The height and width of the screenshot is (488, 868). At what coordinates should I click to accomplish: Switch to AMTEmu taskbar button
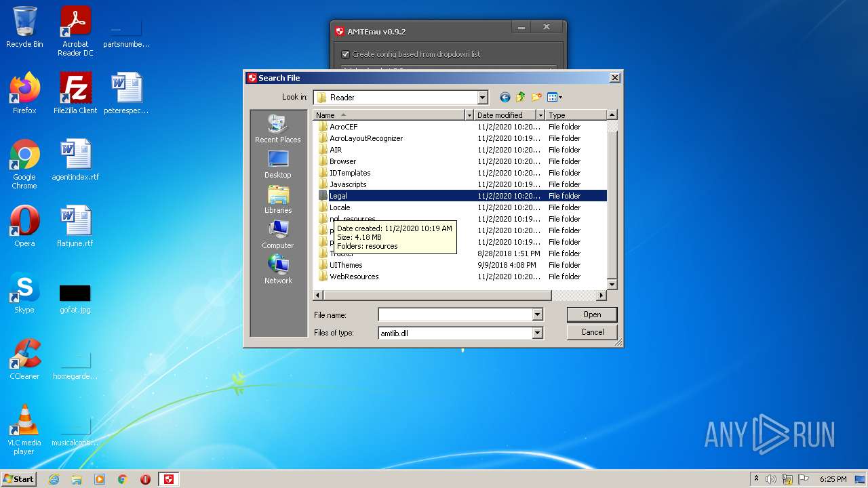(x=168, y=479)
